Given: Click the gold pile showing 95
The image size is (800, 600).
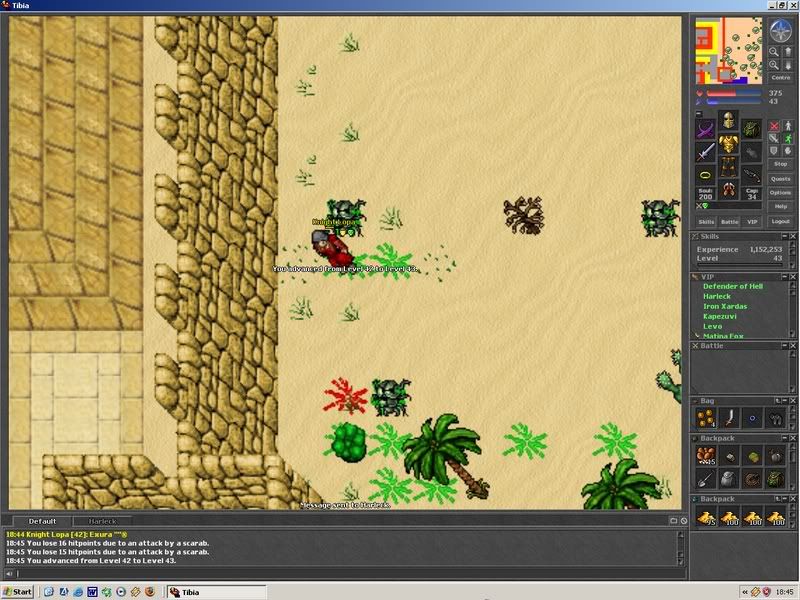Looking at the screenshot, I should tap(706, 517).
